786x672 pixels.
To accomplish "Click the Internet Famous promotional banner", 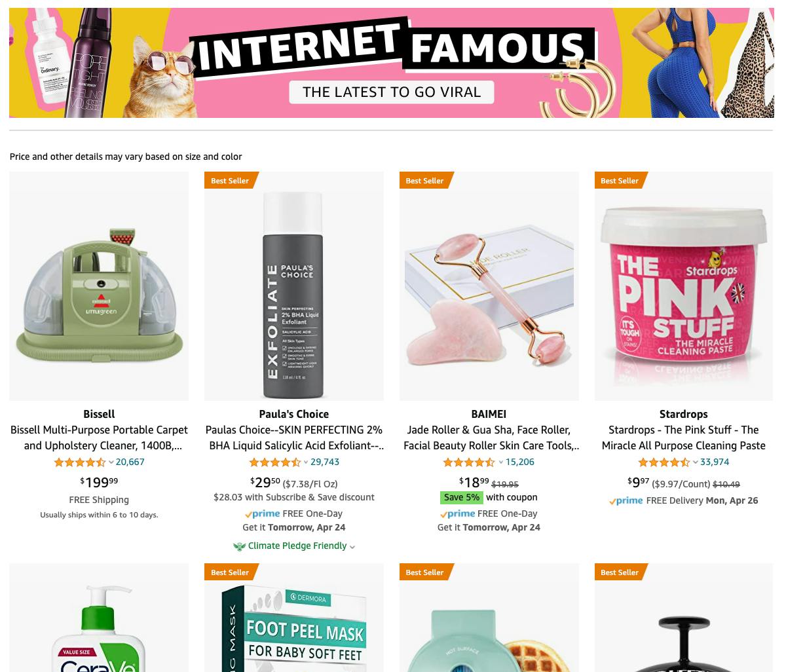I will point(392,62).
